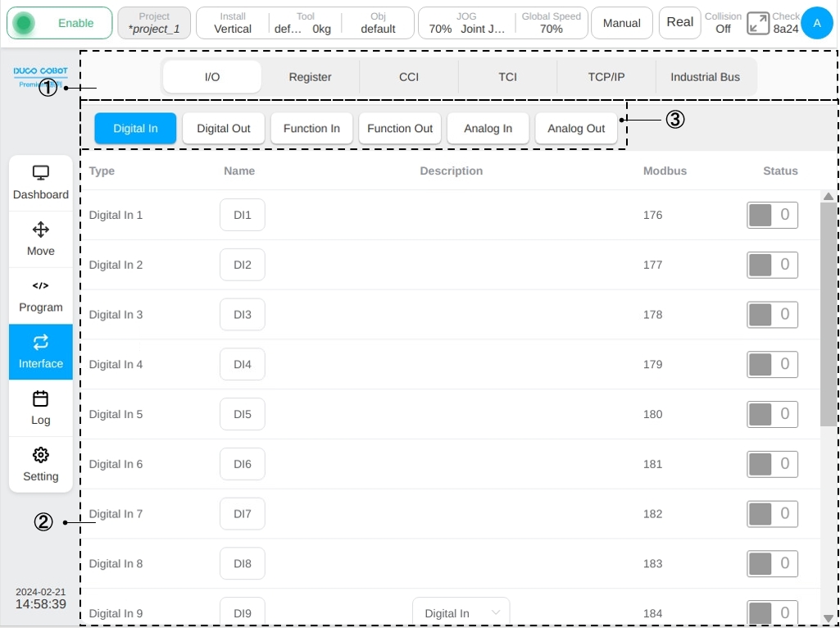Toggle Digital In 5 status switch

pos(772,414)
